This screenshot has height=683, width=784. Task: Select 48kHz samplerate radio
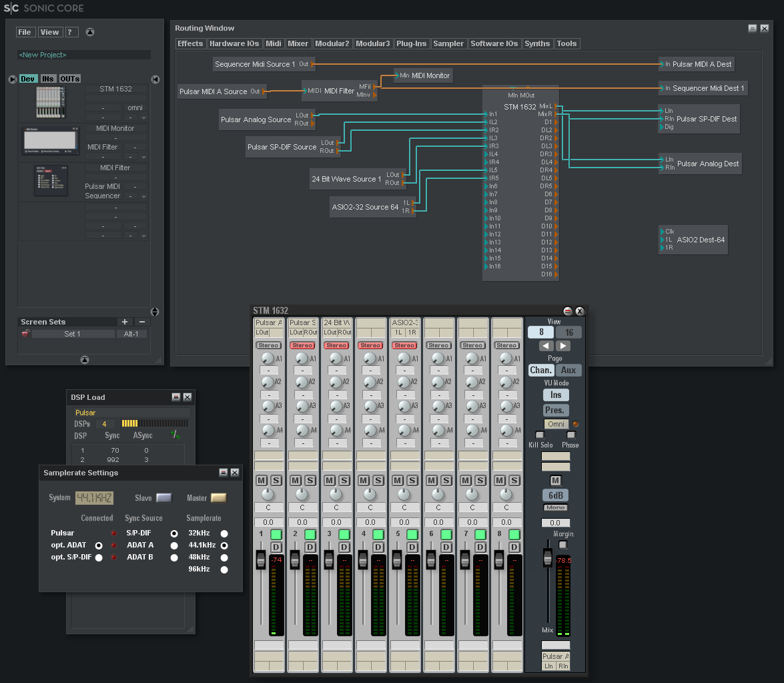pyautogui.click(x=224, y=557)
